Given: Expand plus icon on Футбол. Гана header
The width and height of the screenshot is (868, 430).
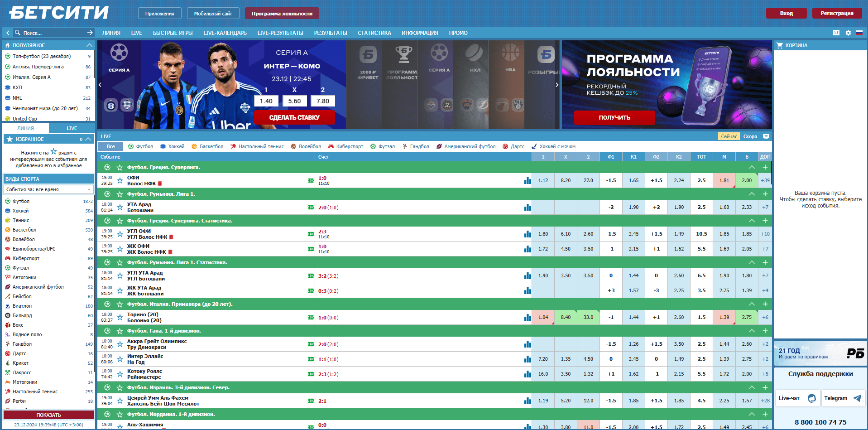Looking at the screenshot, I should [765, 331].
